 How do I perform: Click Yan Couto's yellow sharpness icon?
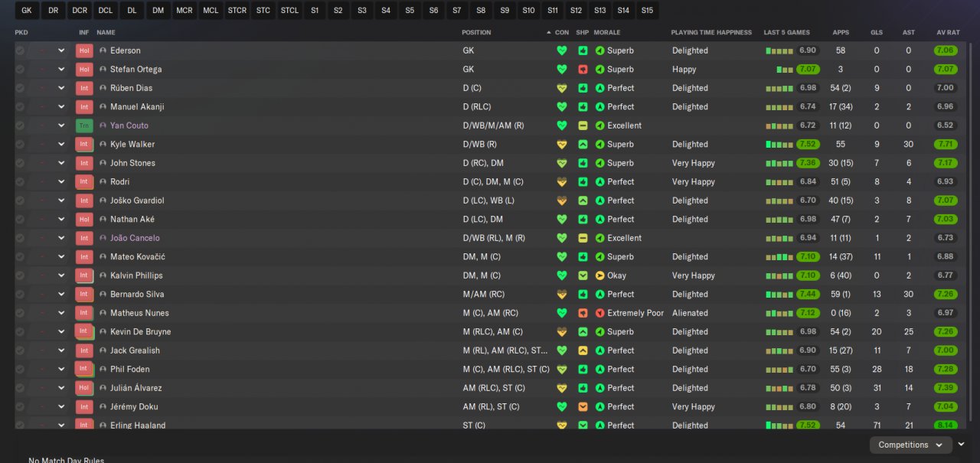pos(583,126)
